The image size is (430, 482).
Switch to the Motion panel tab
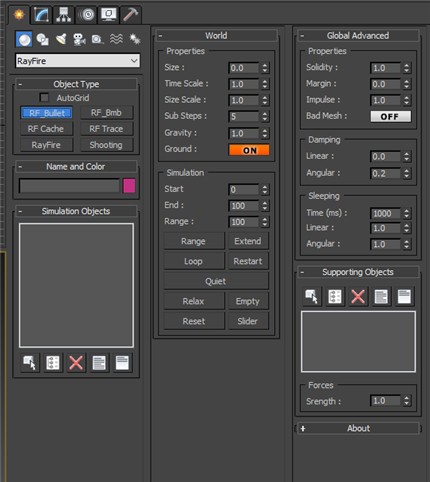[x=87, y=15]
